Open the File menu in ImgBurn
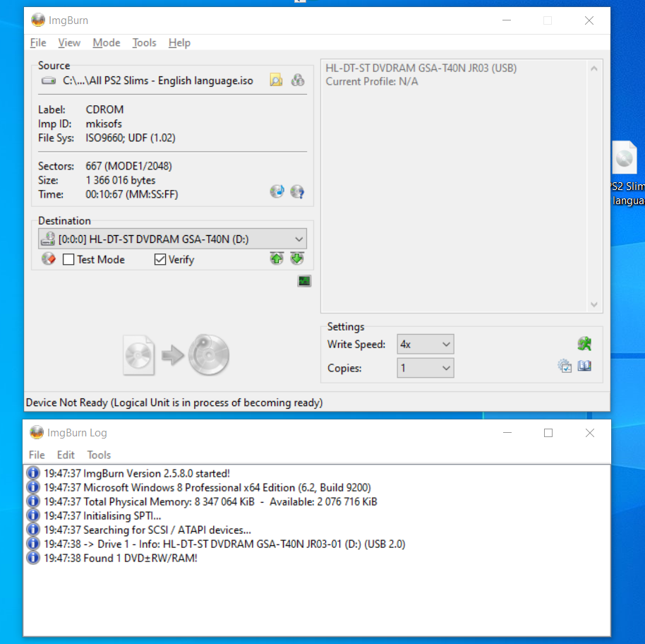Screen dimensions: 645x644 point(38,43)
